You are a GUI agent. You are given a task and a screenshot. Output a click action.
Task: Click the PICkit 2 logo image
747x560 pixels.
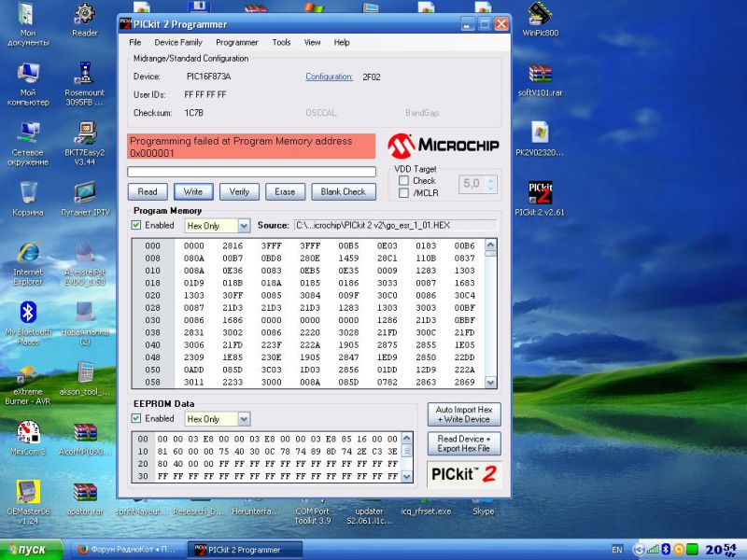click(464, 474)
